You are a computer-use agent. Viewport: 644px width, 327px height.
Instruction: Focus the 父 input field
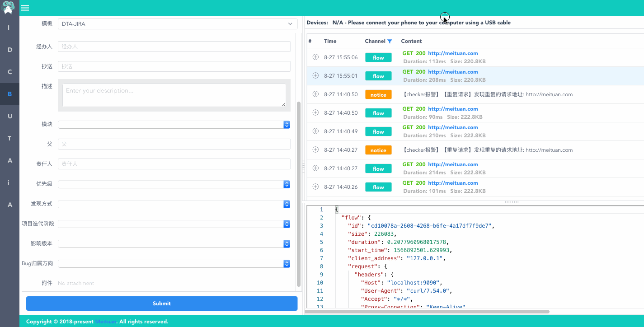coord(174,144)
